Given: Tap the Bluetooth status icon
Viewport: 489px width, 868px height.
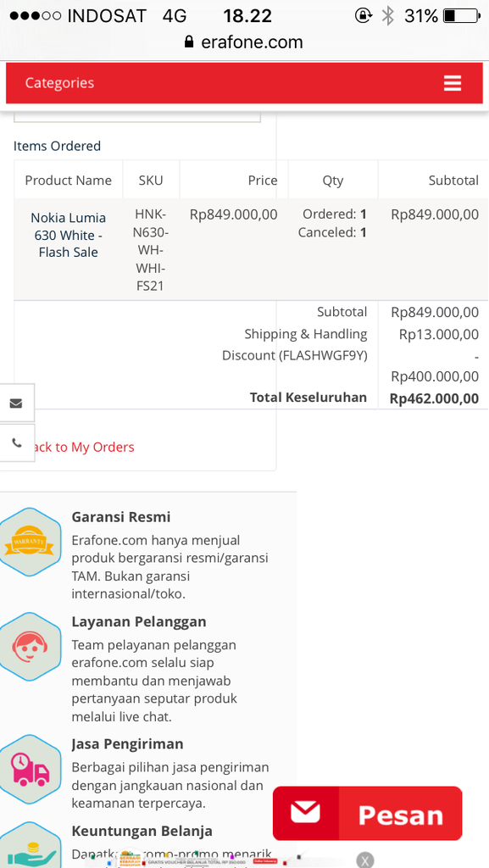Looking at the screenshot, I should tap(388, 16).
